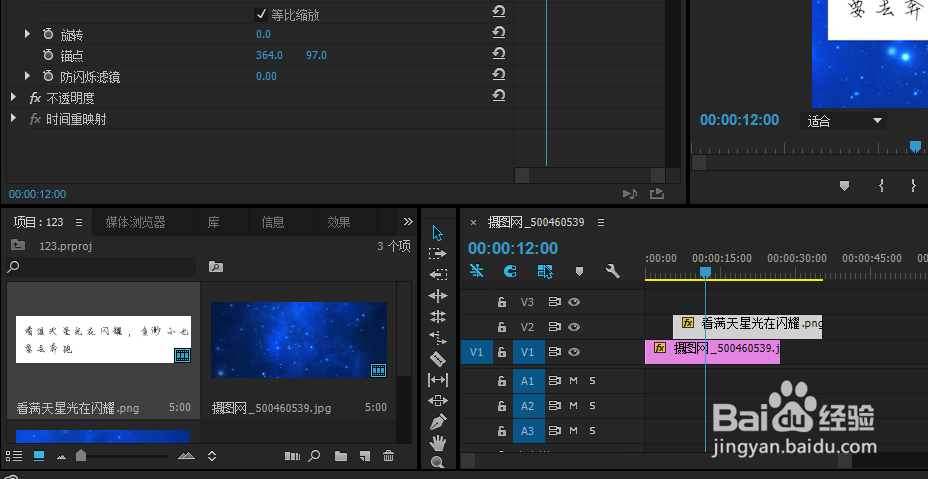Switch project panel to icon view
Screen dimensions: 928x479
click(39, 456)
